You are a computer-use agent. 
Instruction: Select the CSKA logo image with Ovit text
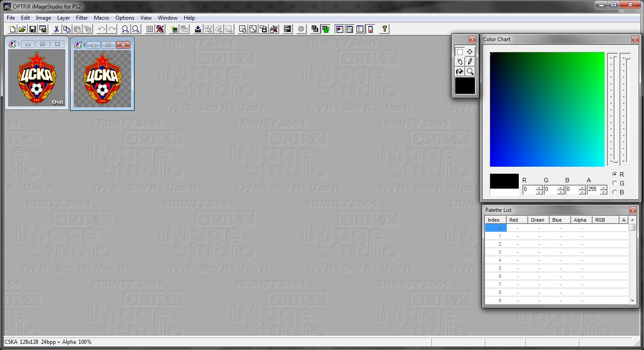pyautogui.click(x=37, y=77)
